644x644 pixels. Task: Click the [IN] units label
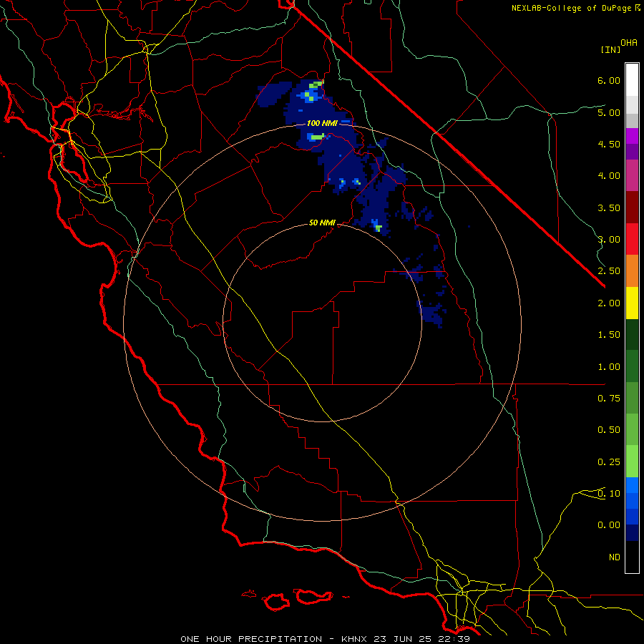point(611,49)
